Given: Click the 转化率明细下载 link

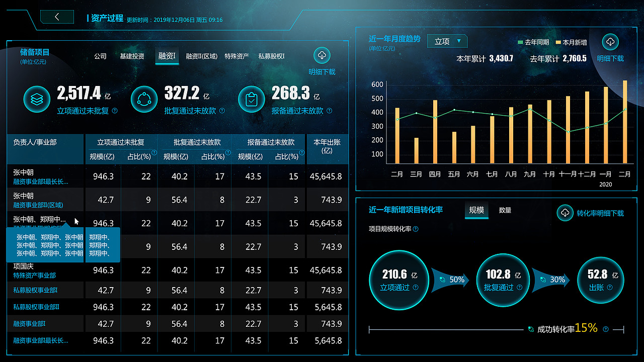Looking at the screenshot, I should click(x=600, y=213).
